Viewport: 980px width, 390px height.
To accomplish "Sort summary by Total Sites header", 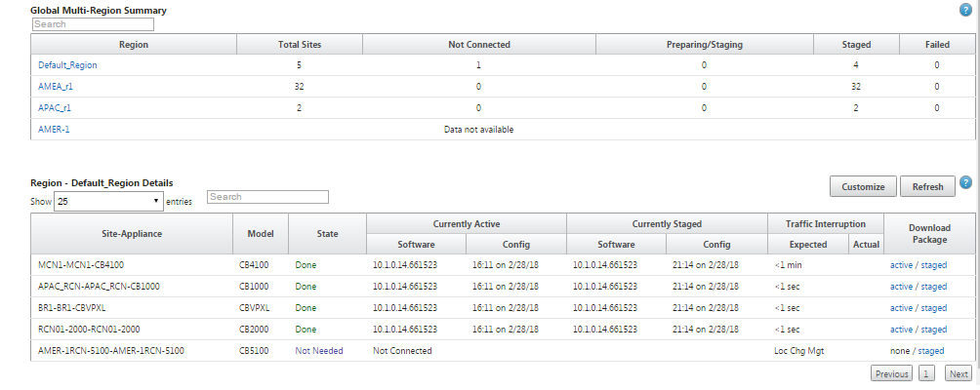I will pyautogui.click(x=300, y=44).
